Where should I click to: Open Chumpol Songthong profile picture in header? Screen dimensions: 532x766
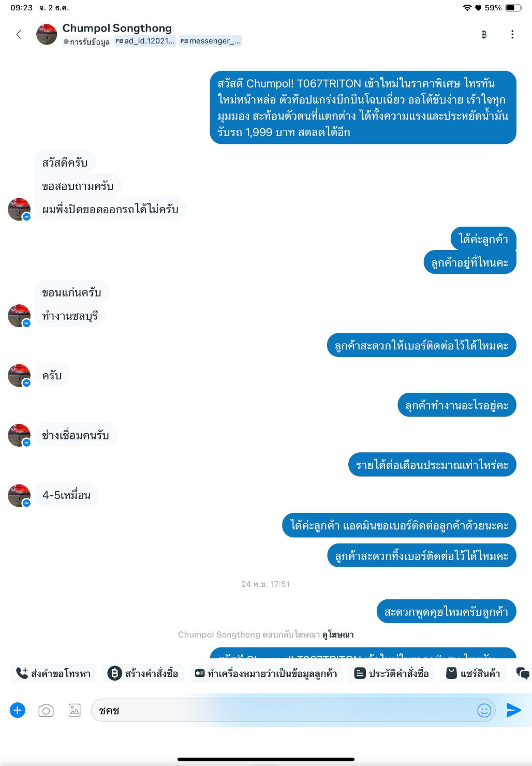pyautogui.click(x=47, y=34)
